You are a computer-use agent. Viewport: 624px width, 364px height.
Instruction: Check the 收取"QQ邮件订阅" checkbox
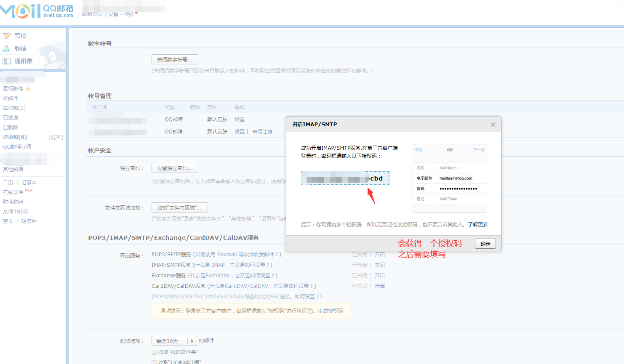coord(154,362)
